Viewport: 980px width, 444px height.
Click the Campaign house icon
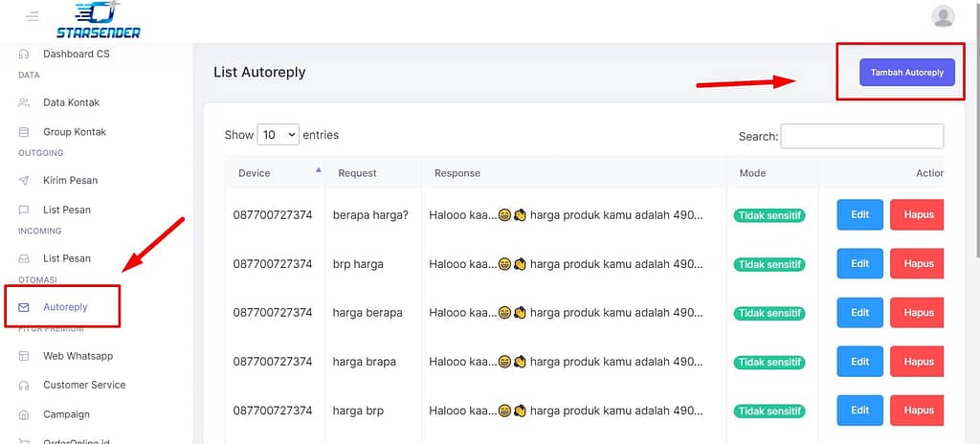pyautogui.click(x=24, y=414)
